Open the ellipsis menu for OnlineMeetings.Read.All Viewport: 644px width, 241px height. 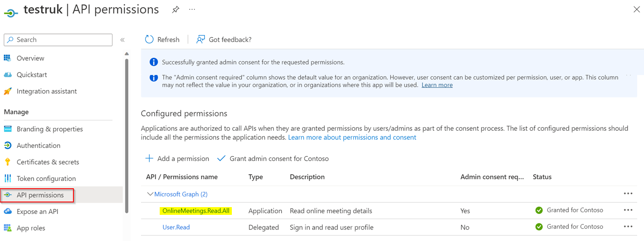628,210
